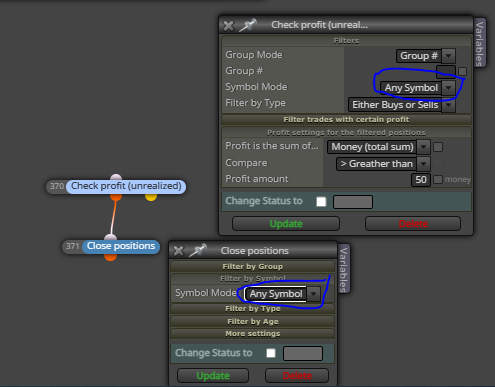This screenshot has height=387, width=495.
Task: Click the Check profit (unreal... panel title
Action: [x=319, y=25]
